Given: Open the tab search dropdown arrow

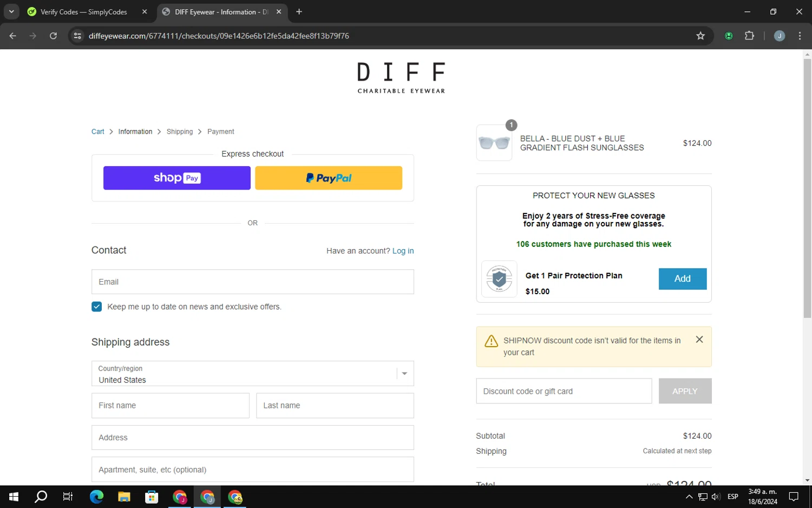Looking at the screenshot, I should pyautogui.click(x=11, y=11).
